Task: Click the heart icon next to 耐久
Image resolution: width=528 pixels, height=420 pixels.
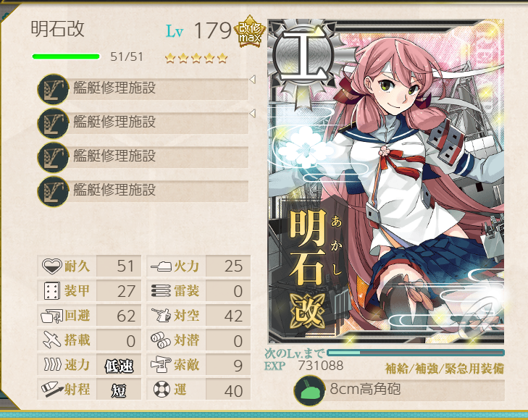Action: pos(51,266)
